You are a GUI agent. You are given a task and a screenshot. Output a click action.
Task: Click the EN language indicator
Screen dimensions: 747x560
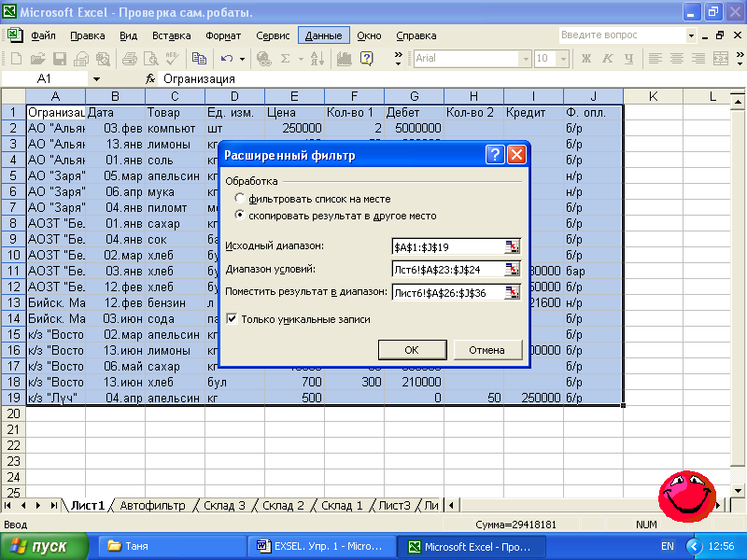[668, 546]
